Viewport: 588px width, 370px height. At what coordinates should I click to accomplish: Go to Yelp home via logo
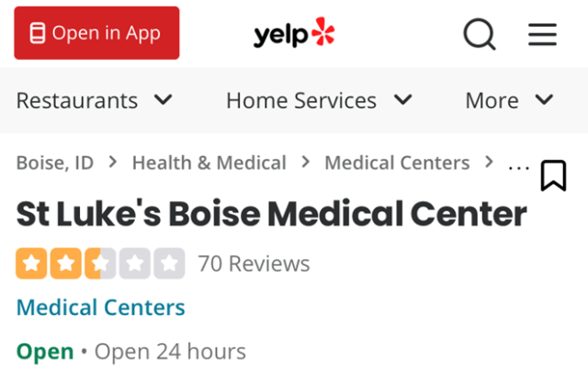(x=294, y=34)
